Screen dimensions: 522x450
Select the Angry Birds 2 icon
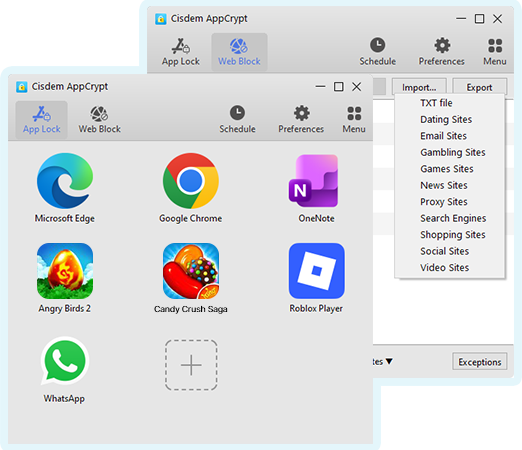(x=65, y=271)
